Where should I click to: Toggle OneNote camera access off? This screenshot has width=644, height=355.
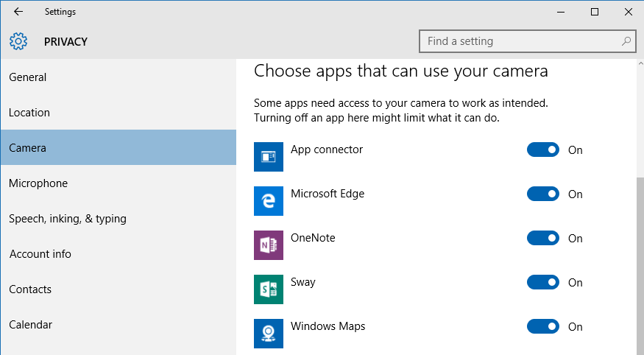(543, 239)
